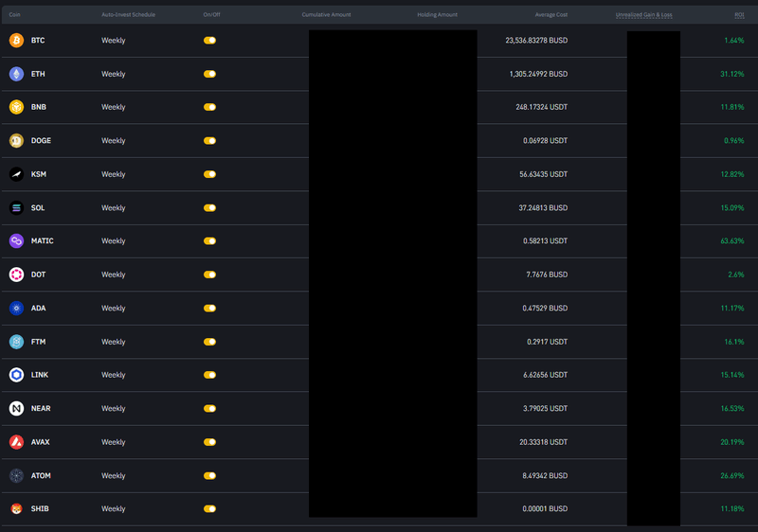Image resolution: width=758 pixels, height=532 pixels.
Task: Click the 31.12% ROI value
Action: click(x=732, y=74)
